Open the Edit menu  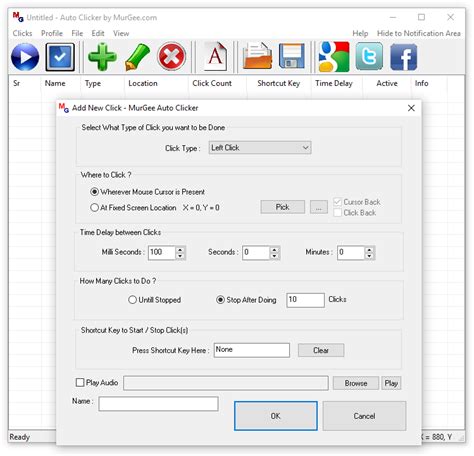point(98,33)
